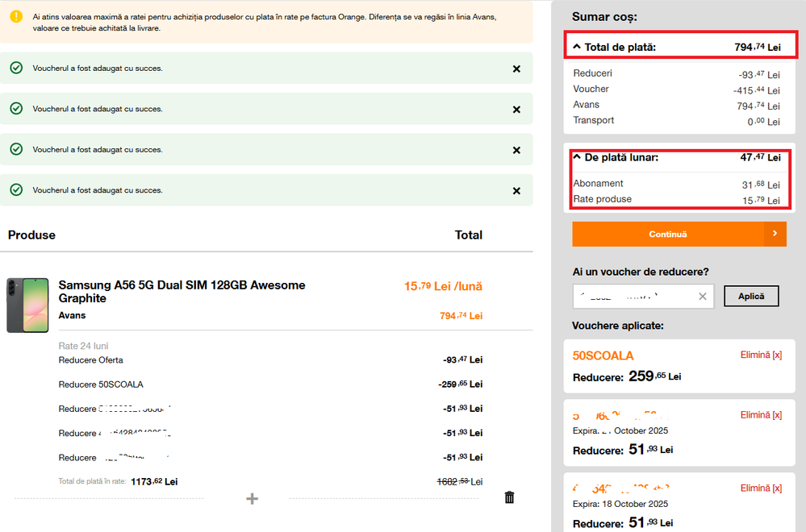Image resolution: width=806 pixels, height=532 pixels.
Task: Clear the voucher code input field
Action: [702, 297]
